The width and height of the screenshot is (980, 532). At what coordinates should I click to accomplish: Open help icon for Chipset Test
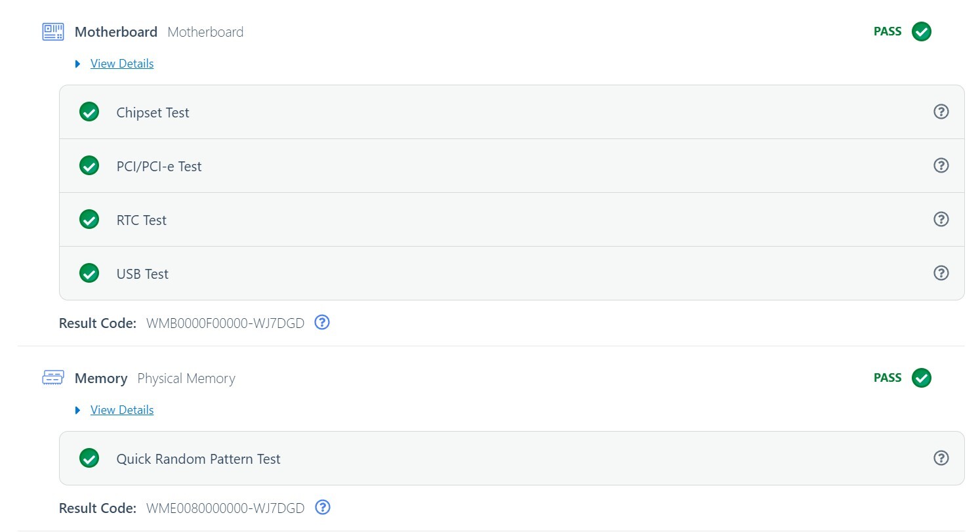[941, 112]
